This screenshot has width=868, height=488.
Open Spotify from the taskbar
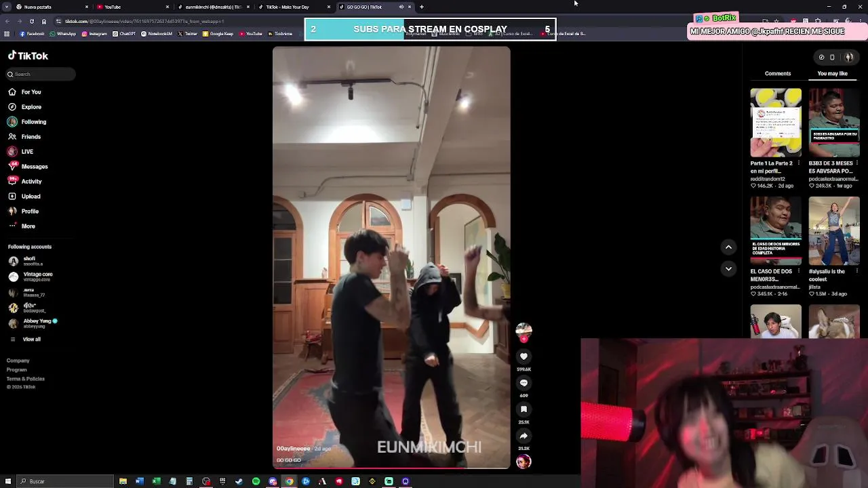coord(256,481)
